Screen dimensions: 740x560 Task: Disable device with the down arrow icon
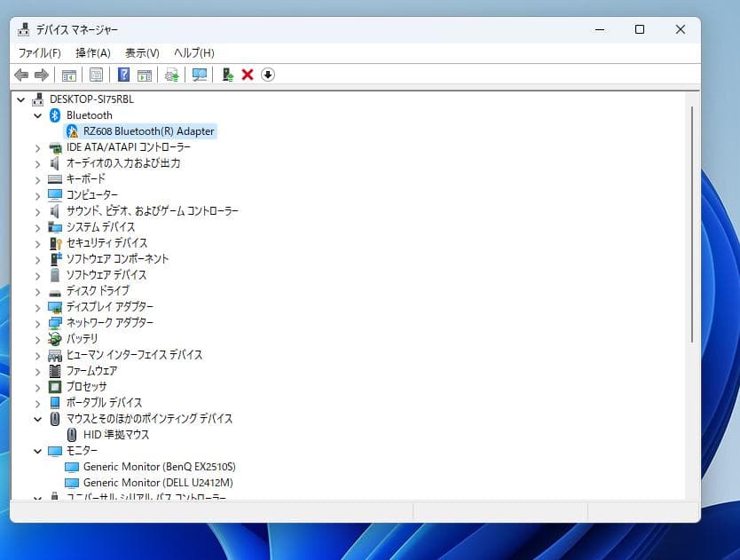pyautogui.click(x=267, y=75)
